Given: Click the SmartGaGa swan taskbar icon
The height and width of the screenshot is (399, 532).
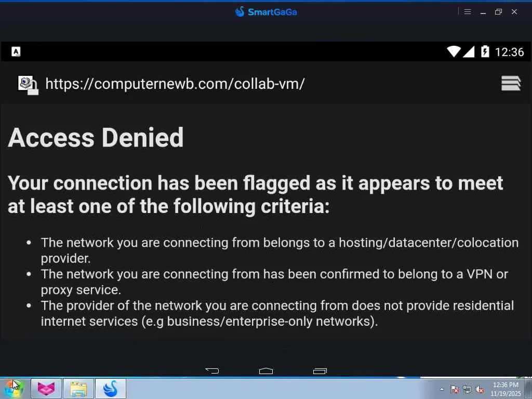Looking at the screenshot, I should 110,389.
